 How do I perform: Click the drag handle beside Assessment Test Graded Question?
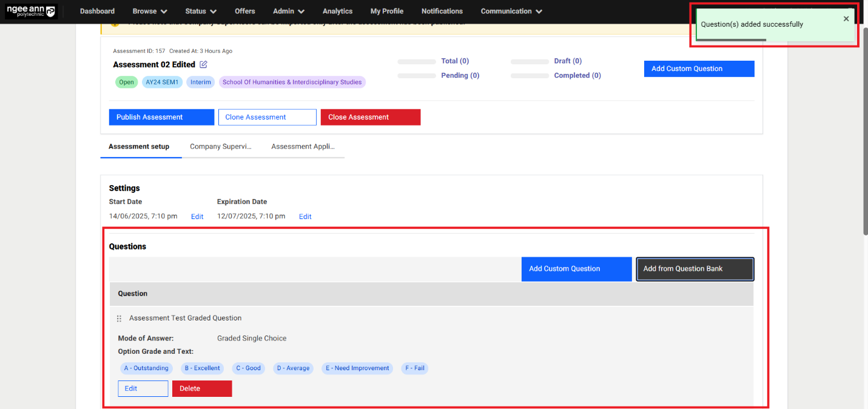[x=119, y=319]
